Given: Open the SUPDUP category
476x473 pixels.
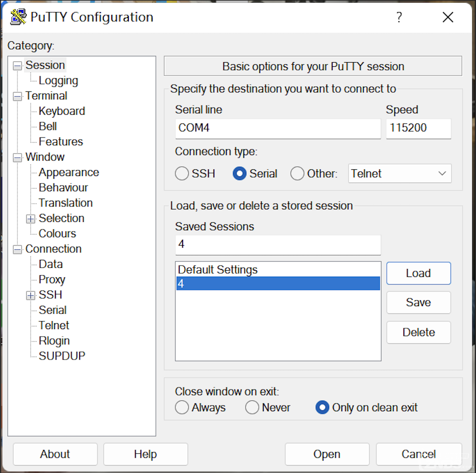Looking at the screenshot, I should 62,356.
